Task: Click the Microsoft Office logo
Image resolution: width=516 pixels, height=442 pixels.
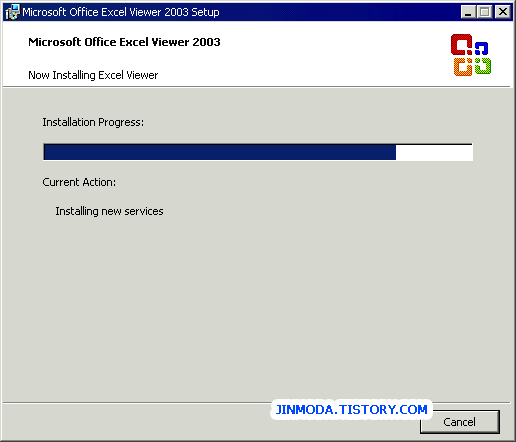Action: pyautogui.click(x=471, y=55)
